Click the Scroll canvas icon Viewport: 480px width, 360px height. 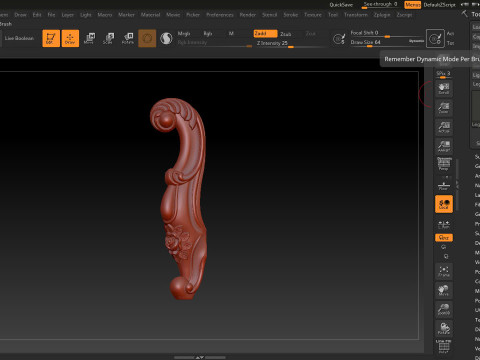pyautogui.click(x=444, y=88)
